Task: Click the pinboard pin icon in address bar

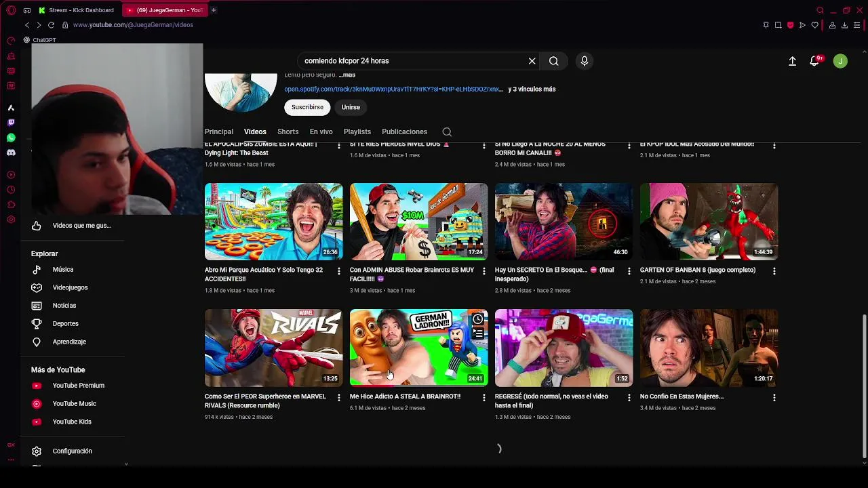Action: 766,25
